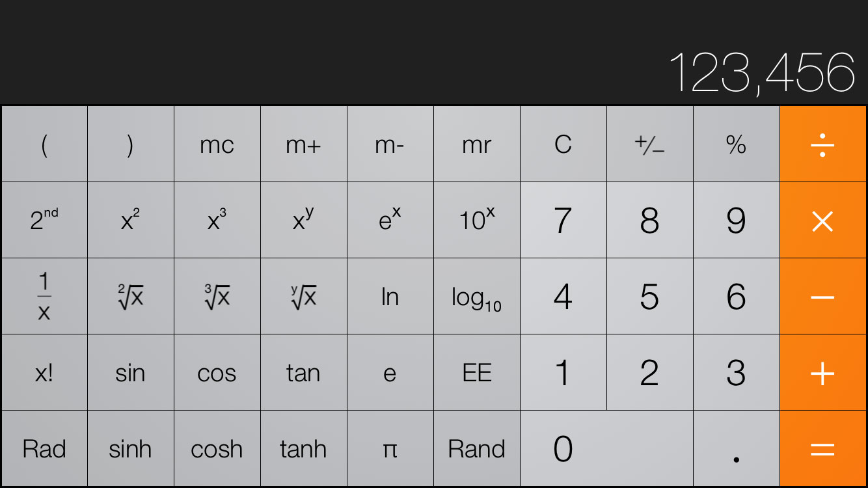868x488 pixels.
Task: Select the cube root key
Action: [217, 297]
